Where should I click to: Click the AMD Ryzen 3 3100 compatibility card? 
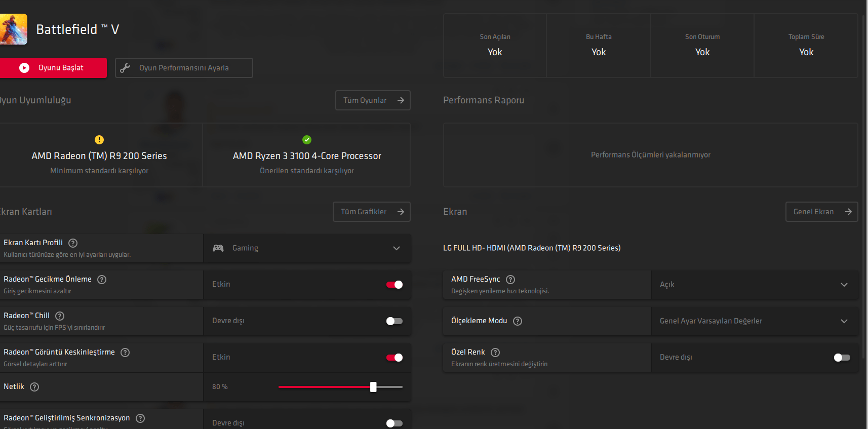(307, 155)
